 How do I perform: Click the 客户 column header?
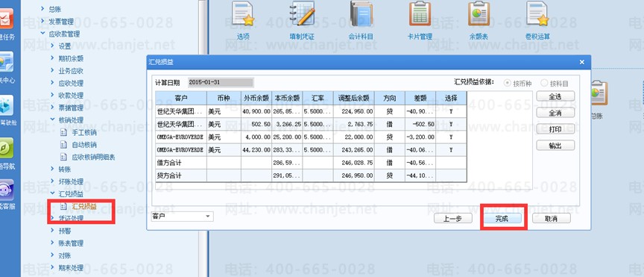[x=180, y=98]
